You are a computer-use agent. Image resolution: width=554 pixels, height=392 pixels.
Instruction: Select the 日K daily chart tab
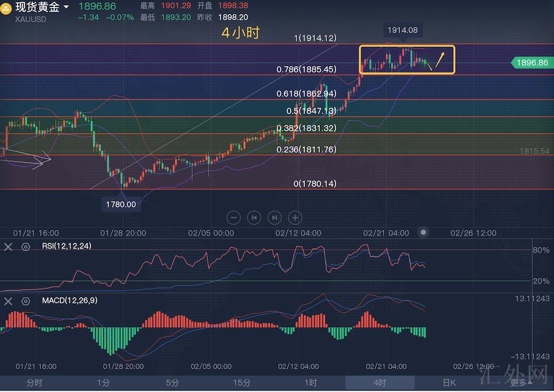449,383
